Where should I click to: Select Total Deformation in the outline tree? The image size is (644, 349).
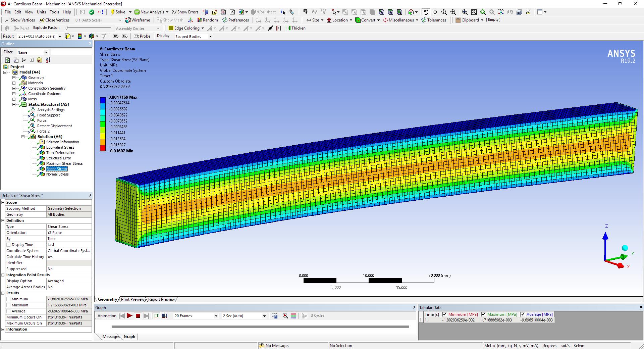(60, 153)
